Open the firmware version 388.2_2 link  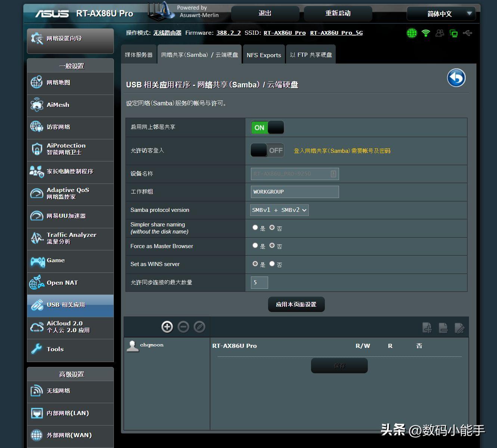pyautogui.click(x=229, y=33)
